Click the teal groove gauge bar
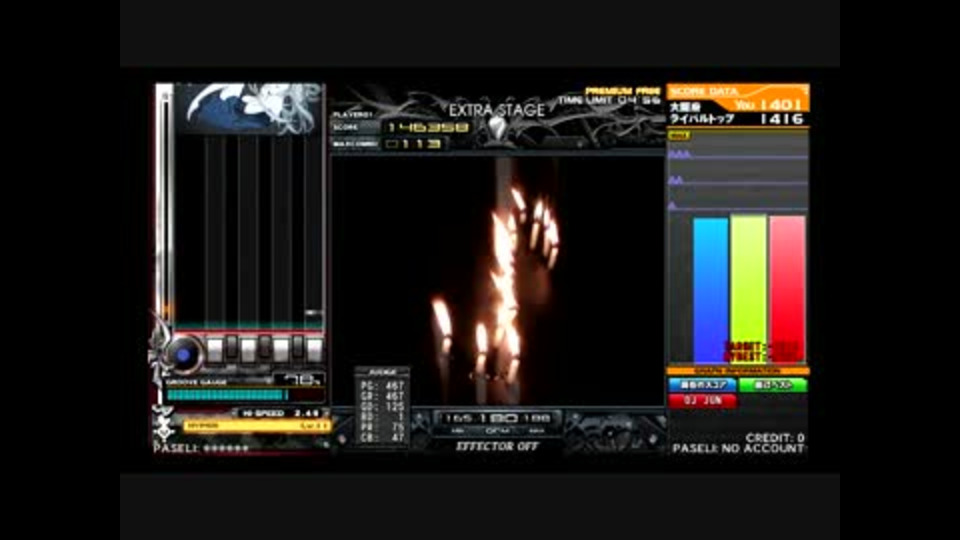960x540 pixels. (228, 396)
